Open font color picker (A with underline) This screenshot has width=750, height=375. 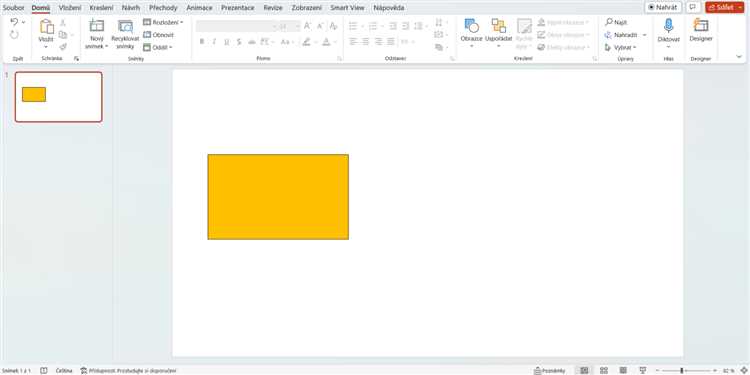pyautogui.click(x=326, y=42)
